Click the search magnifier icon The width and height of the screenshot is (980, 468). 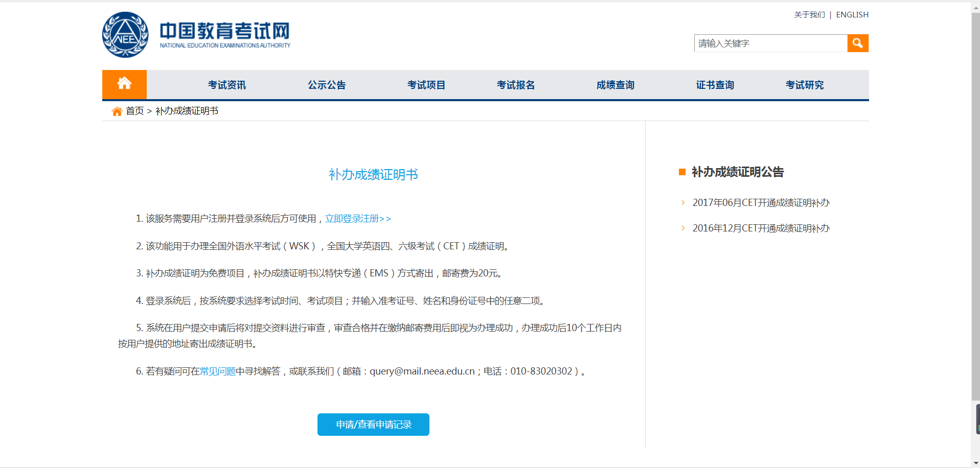(x=857, y=43)
